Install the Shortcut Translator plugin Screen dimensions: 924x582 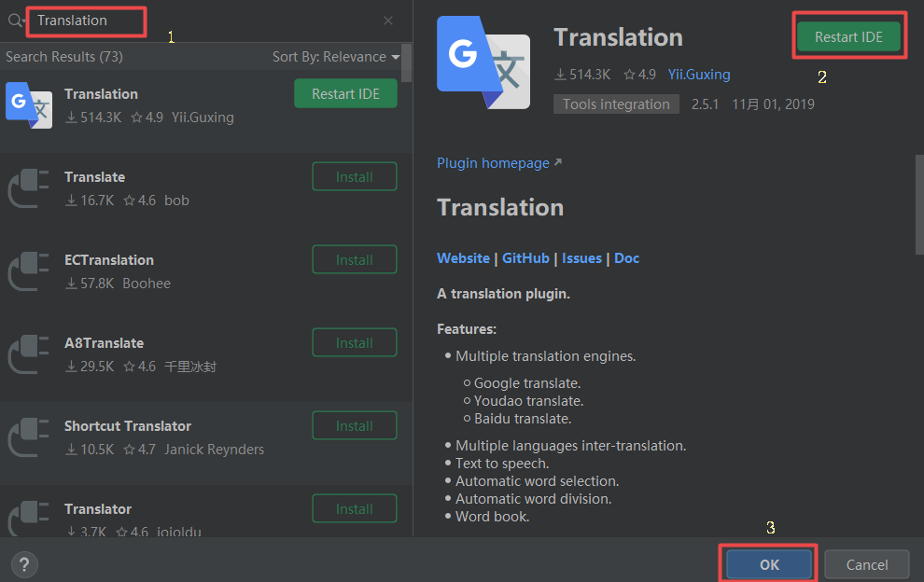(x=354, y=426)
